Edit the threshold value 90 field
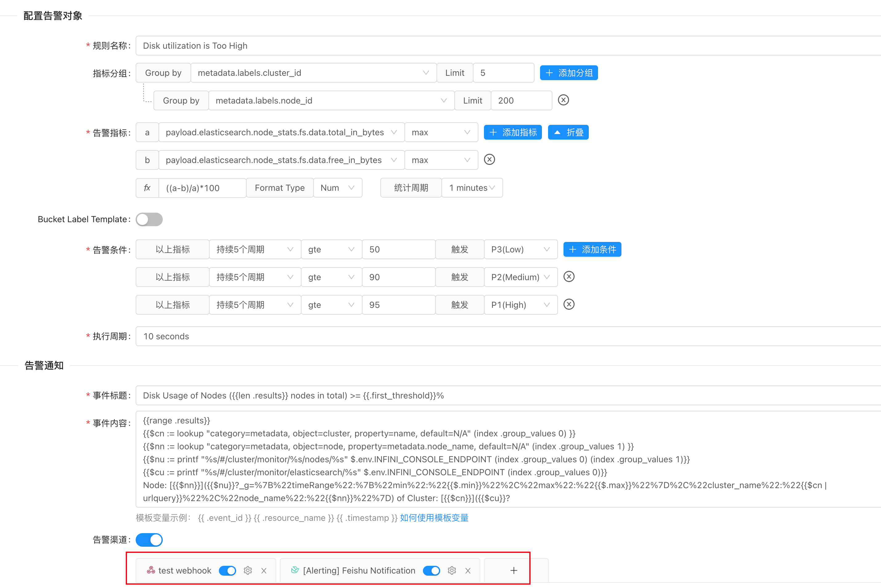Image resolution: width=881 pixels, height=588 pixels. [x=399, y=277]
